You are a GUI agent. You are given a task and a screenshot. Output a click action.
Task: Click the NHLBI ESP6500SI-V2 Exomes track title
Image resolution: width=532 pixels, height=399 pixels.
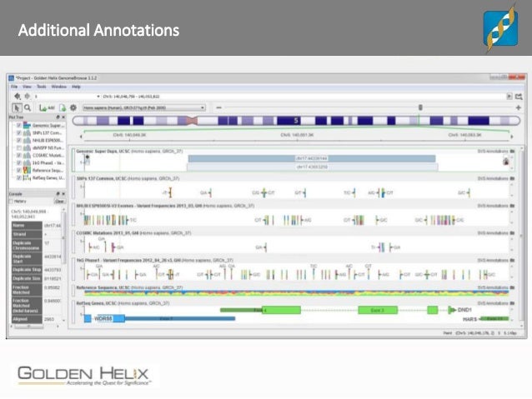[x=166, y=206]
